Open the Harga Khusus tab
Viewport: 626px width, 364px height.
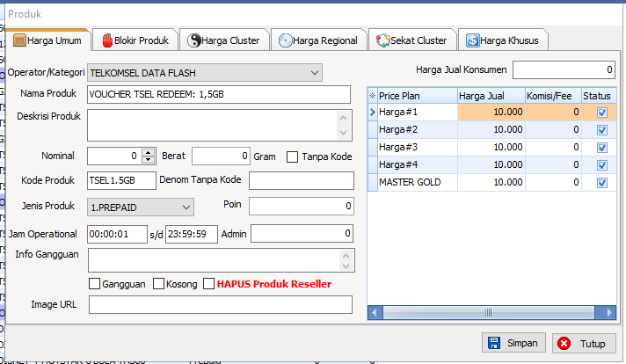tap(503, 40)
